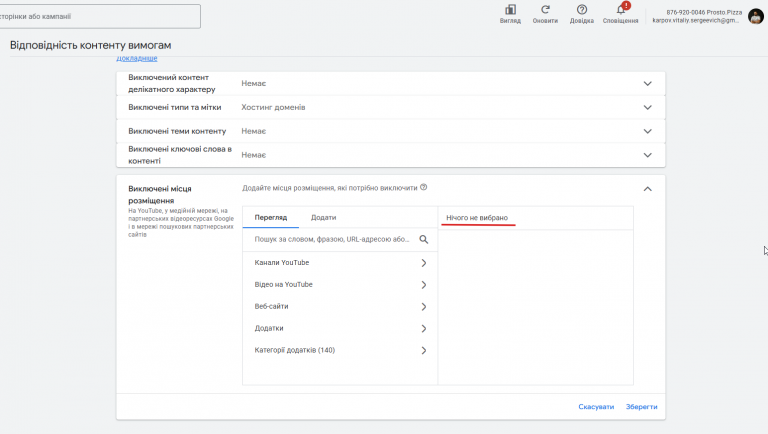Switch to the Перегляд tab
Screen dimensions: 768x434
[270, 217]
